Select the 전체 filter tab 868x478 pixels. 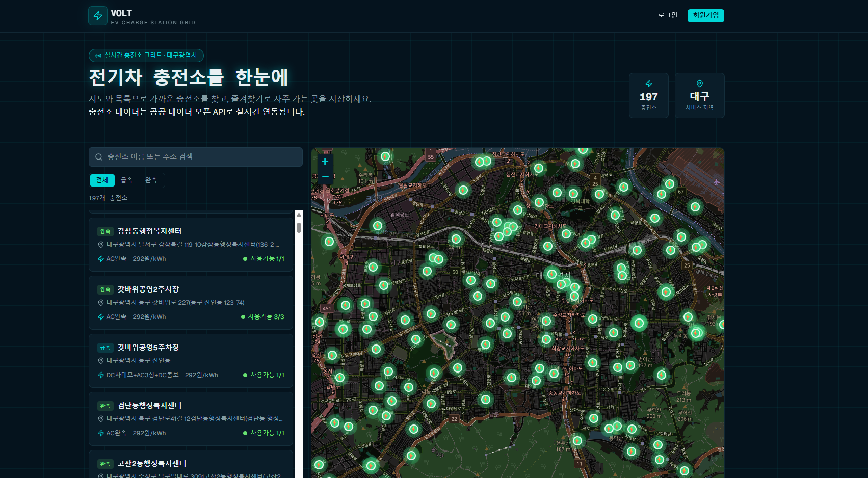102,180
